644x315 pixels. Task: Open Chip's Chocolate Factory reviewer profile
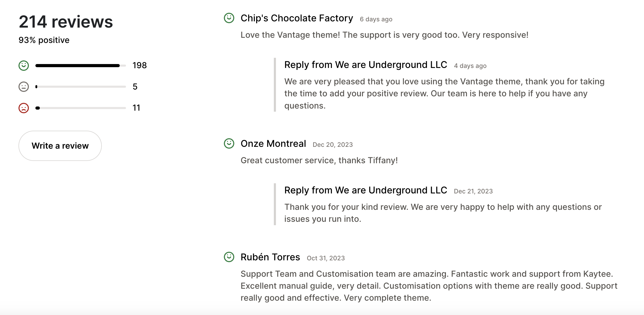click(297, 18)
